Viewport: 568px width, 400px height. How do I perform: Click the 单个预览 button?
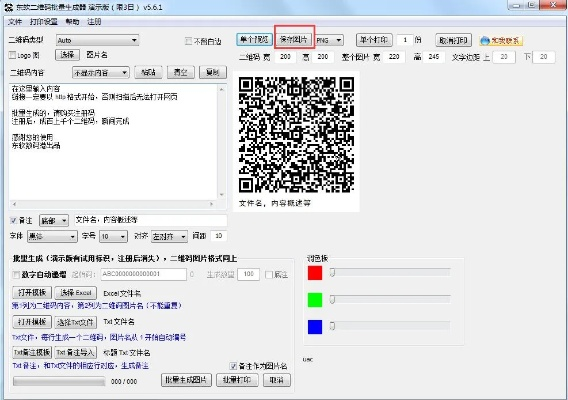click(x=254, y=39)
